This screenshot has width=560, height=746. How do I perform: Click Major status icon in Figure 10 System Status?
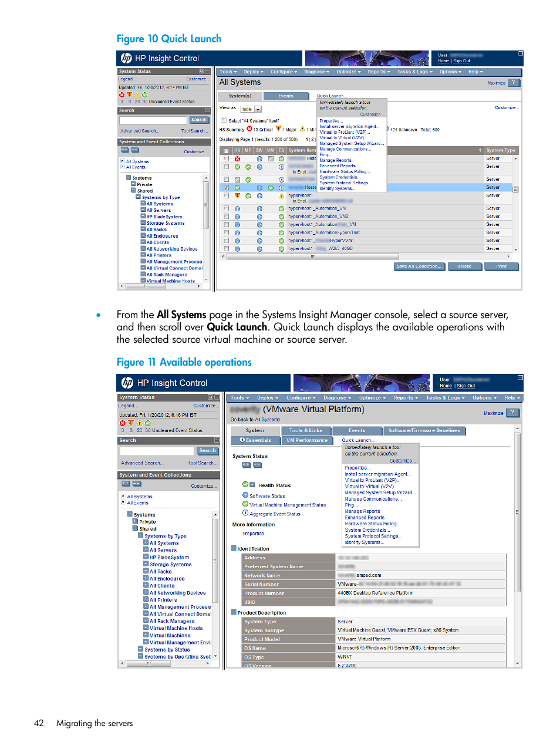pyautogui.click(x=130, y=94)
